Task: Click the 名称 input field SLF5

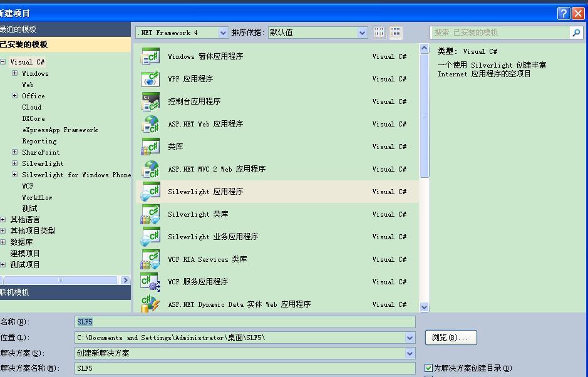Action: click(x=245, y=322)
